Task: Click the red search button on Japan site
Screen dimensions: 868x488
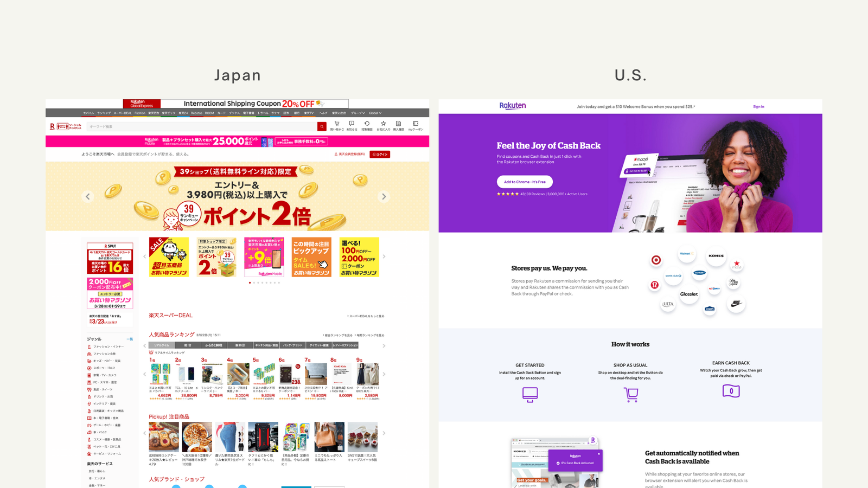Action: [322, 126]
